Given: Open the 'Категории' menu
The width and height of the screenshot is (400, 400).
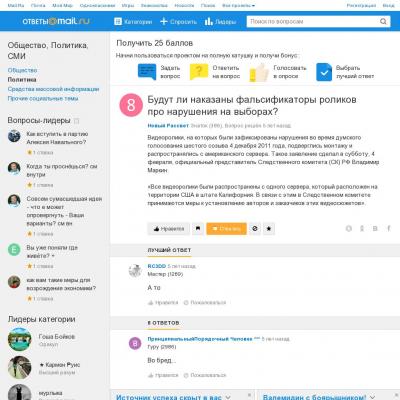Looking at the screenshot, I should [x=133, y=22].
